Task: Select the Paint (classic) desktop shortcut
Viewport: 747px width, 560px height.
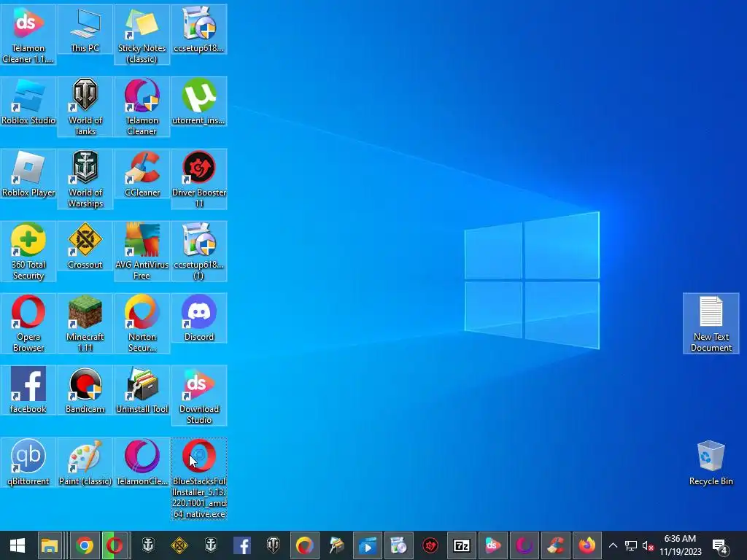Action: 85,463
